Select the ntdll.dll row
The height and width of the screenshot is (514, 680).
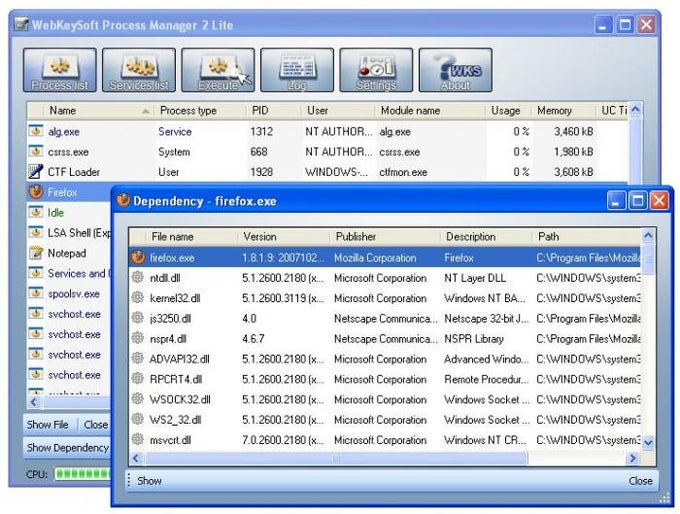coord(385,278)
